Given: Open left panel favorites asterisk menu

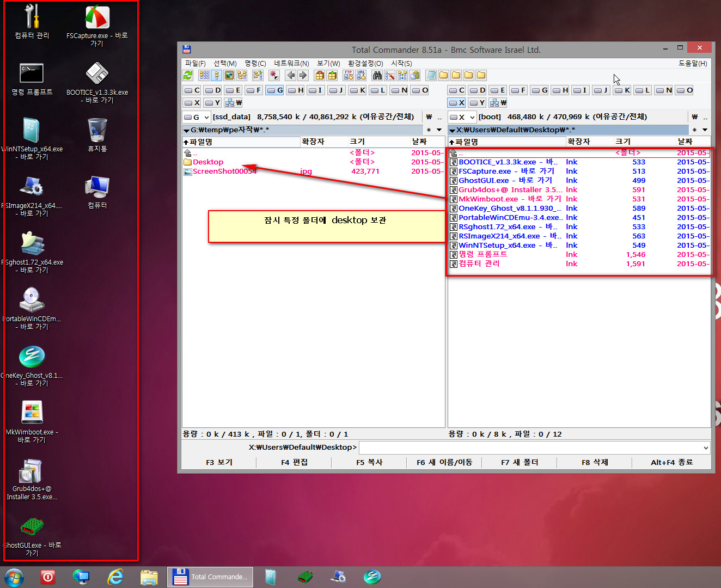Looking at the screenshot, I should pyautogui.click(x=429, y=130).
